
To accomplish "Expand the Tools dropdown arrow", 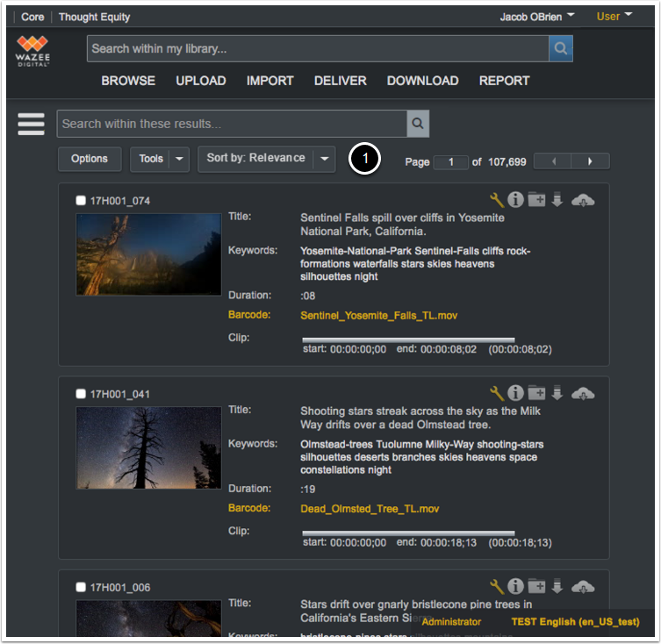I will coord(179,159).
